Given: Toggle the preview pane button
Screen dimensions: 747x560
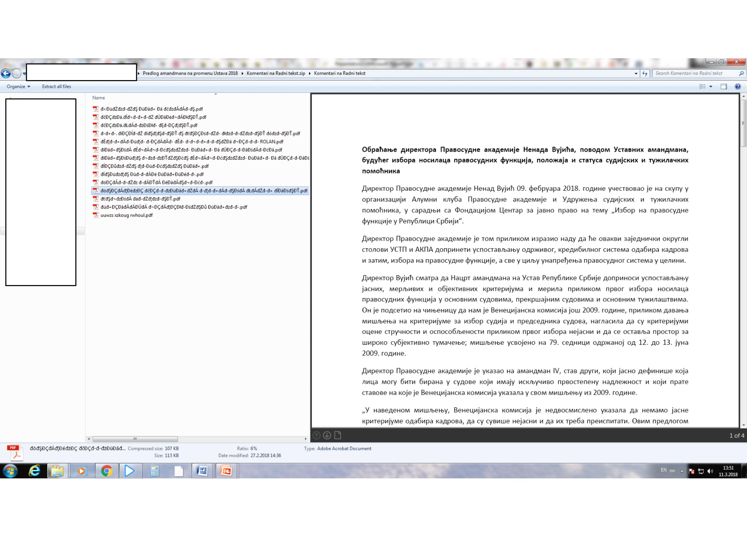Looking at the screenshot, I should click(x=723, y=86).
